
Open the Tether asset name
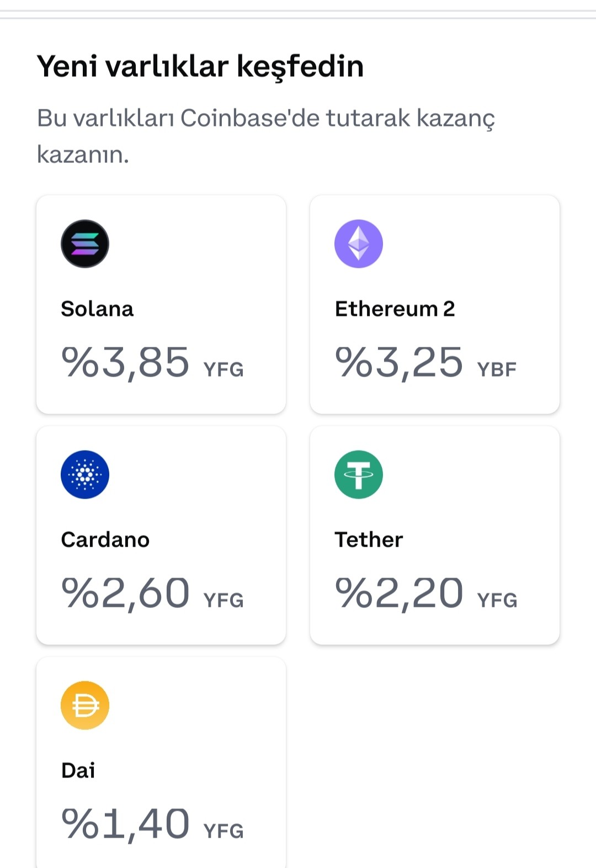[369, 539]
